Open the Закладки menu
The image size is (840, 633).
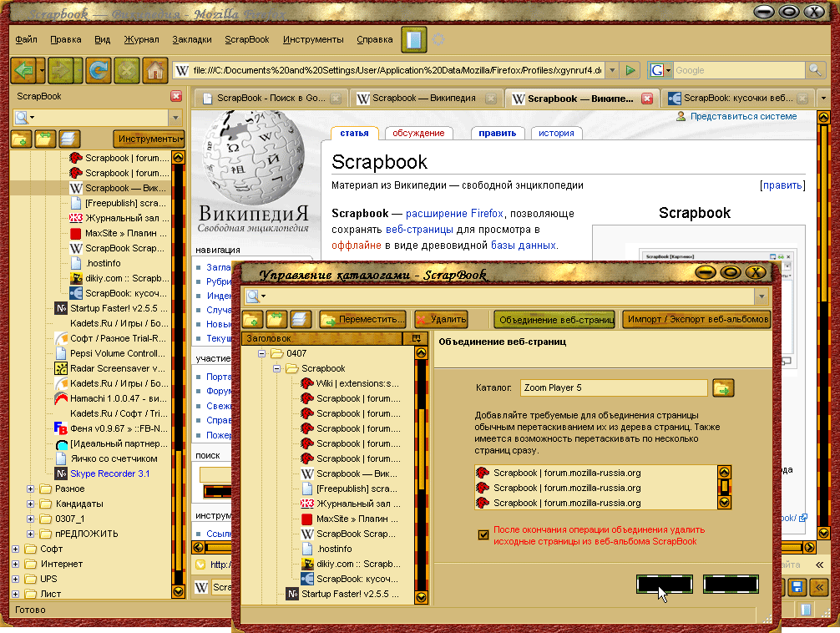[x=192, y=39]
